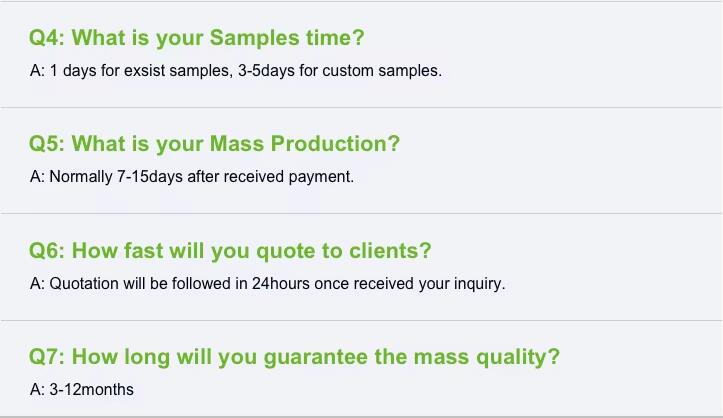Click the Q5 Mass Production question heading
723x418 pixels.
pos(214,144)
